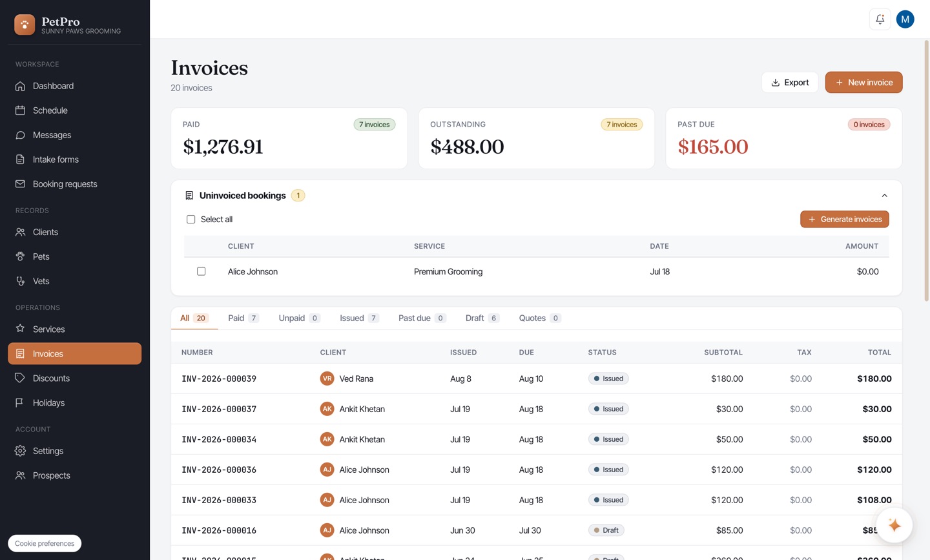Click the NUMBER column header

pyautogui.click(x=197, y=353)
